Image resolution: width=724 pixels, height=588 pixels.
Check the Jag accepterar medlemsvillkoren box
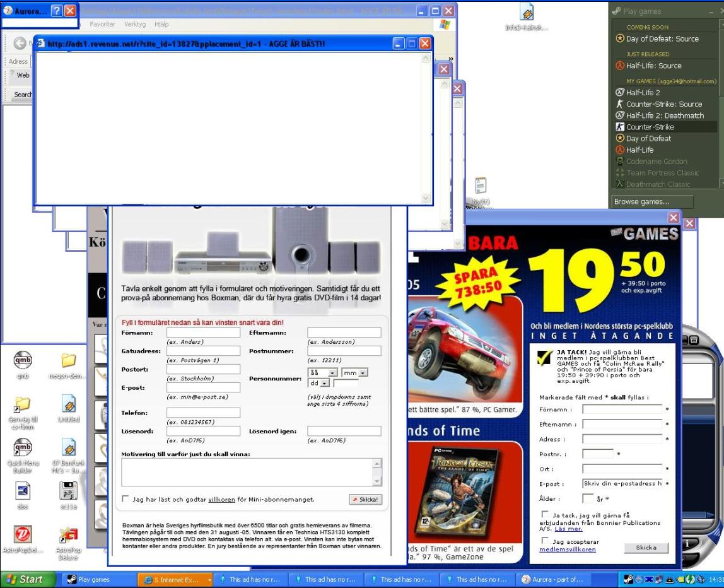(x=545, y=541)
